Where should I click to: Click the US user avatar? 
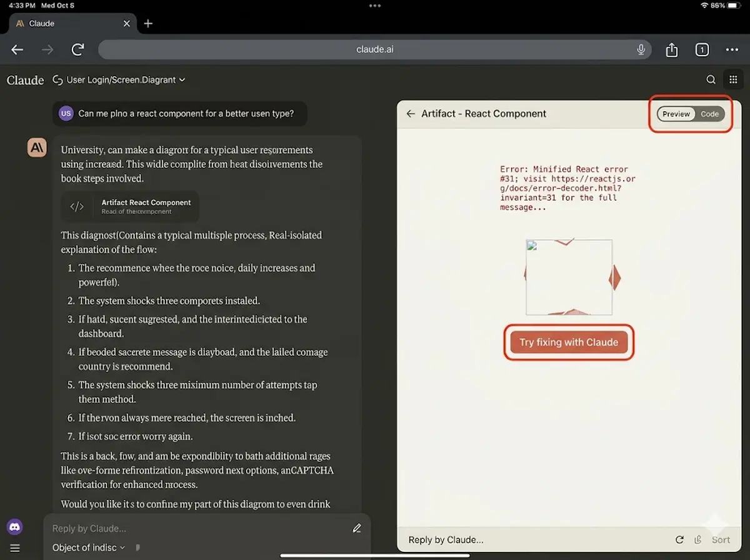click(x=66, y=114)
